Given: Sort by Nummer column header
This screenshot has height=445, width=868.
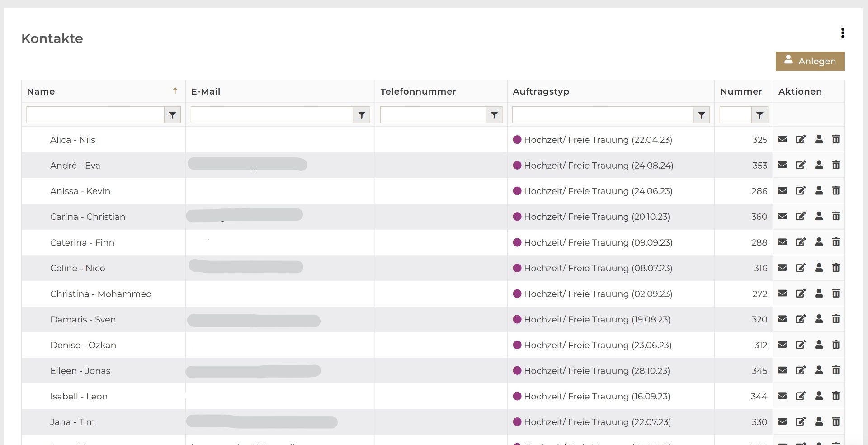Looking at the screenshot, I should (x=741, y=91).
